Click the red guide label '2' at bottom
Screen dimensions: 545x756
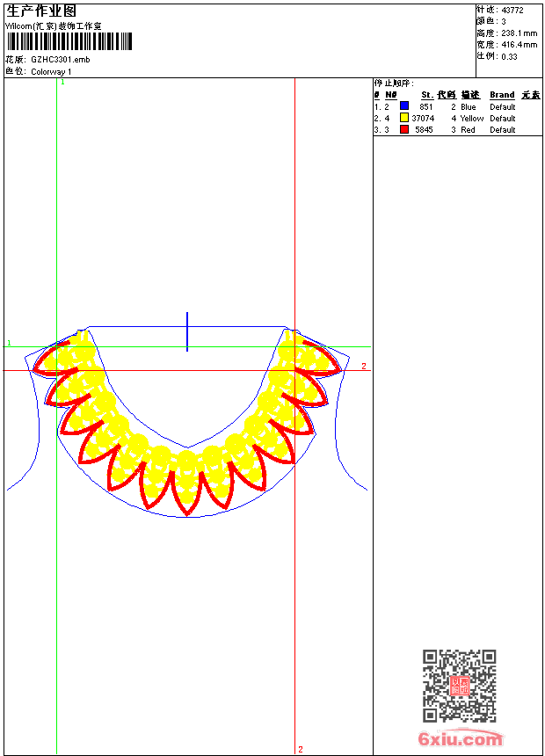click(301, 749)
